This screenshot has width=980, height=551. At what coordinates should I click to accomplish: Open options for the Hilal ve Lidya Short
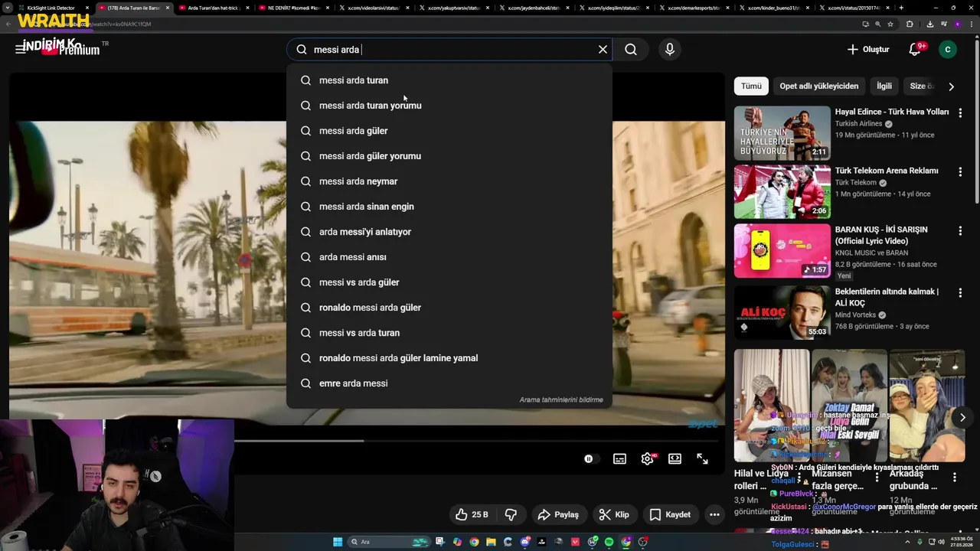pyautogui.click(x=799, y=478)
